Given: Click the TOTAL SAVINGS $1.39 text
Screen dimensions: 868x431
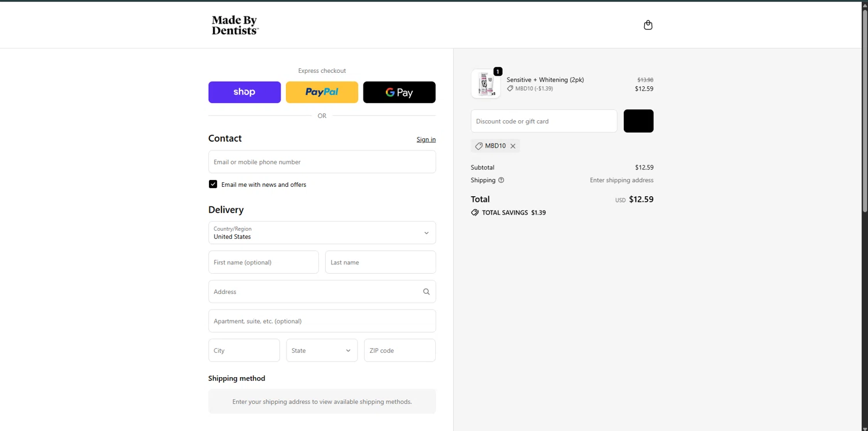Looking at the screenshot, I should coord(514,212).
